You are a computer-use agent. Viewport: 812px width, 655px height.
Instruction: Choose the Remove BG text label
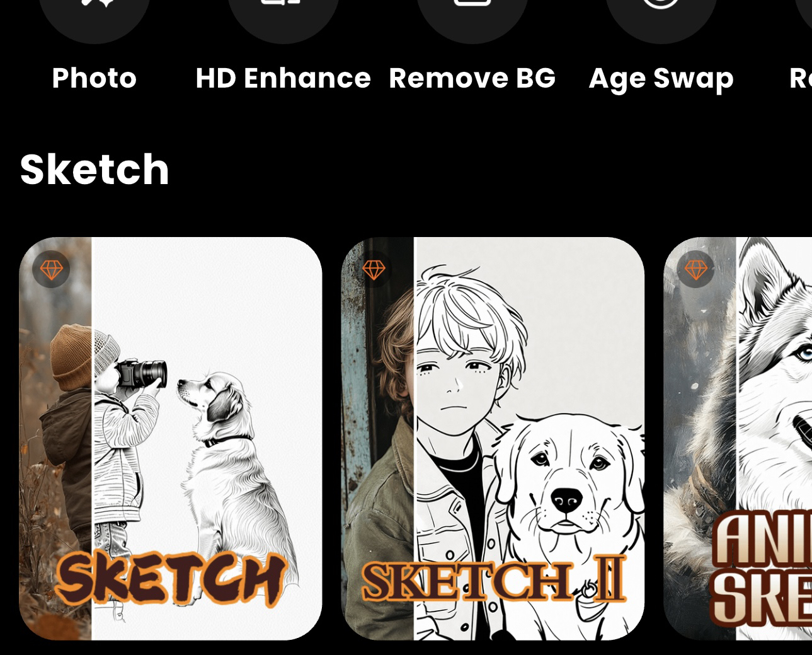click(x=472, y=78)
